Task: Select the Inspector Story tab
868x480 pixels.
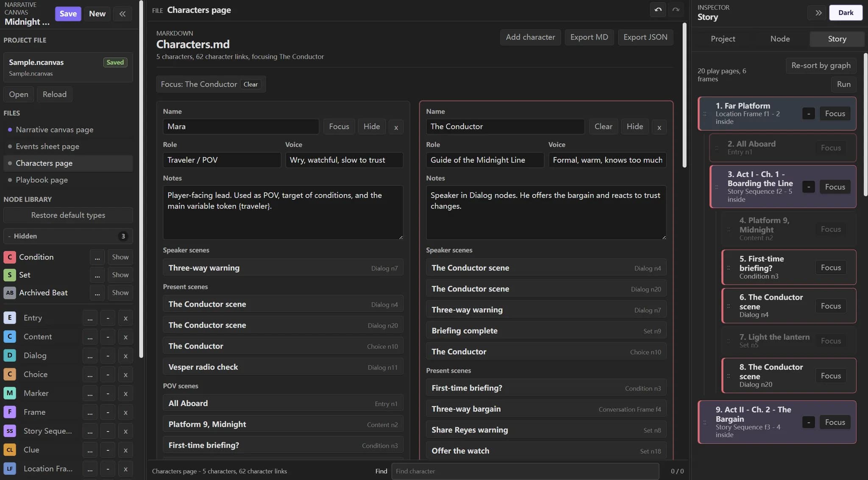Action: coord(837,39)
